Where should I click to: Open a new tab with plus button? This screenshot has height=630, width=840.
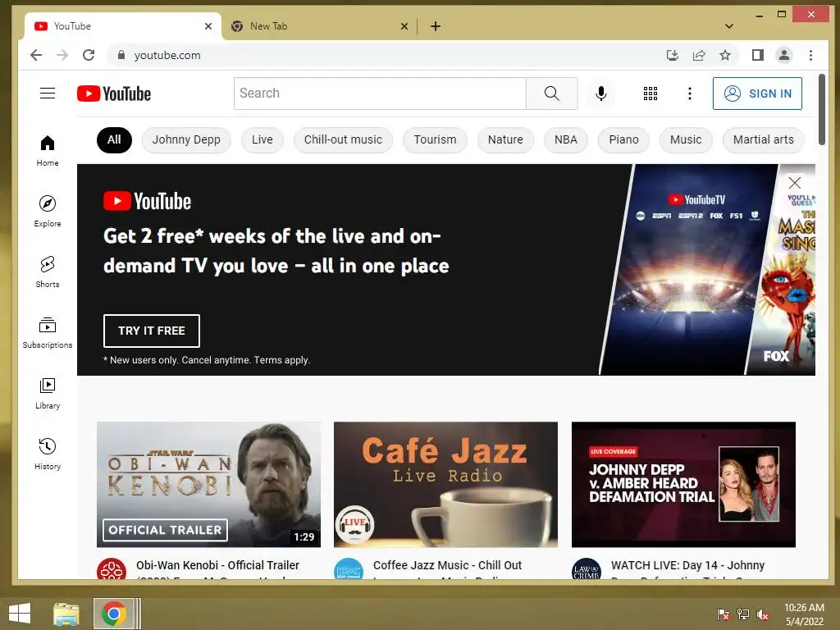[436, 26]
